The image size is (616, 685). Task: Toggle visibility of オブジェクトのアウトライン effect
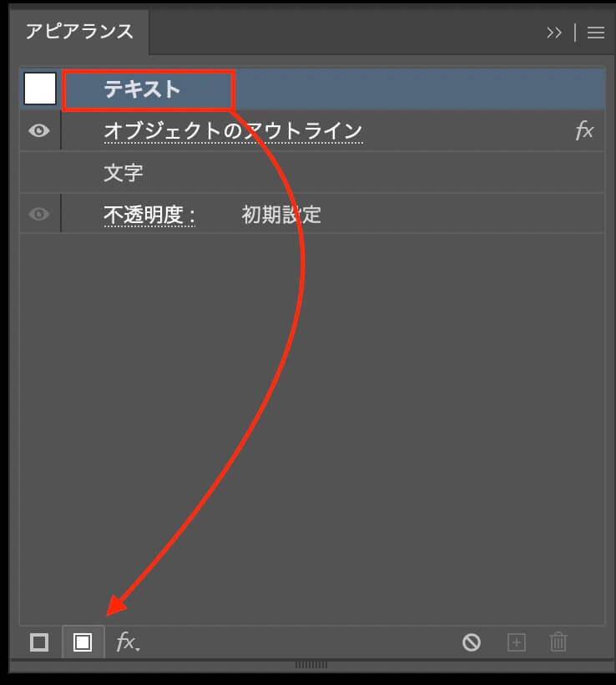click(39, 130)
